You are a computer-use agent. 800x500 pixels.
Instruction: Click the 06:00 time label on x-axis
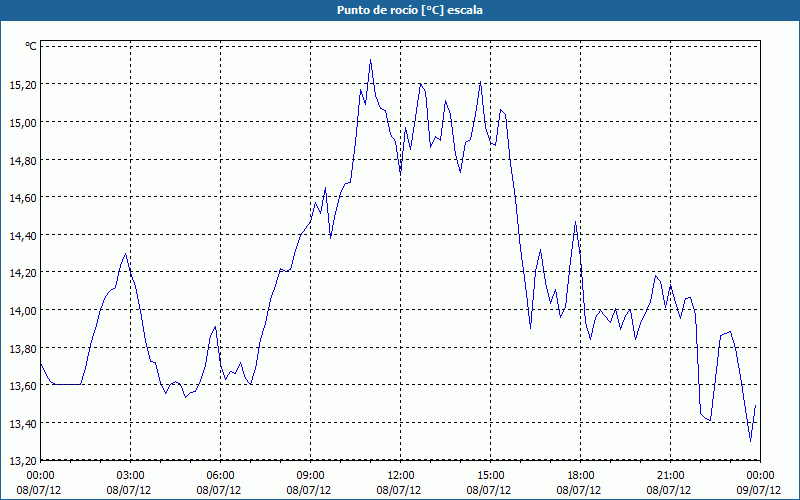pyautogui.click(x=220, y=476)
